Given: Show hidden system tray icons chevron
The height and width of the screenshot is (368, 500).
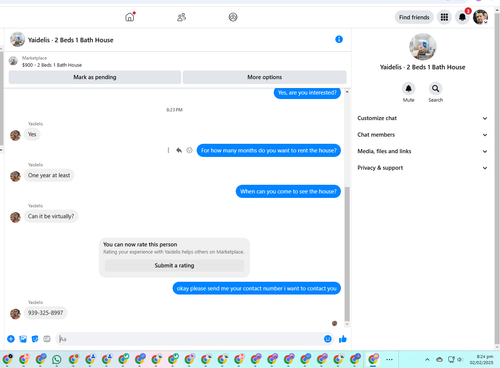Looking at the screenshot, I should point(427,359).
